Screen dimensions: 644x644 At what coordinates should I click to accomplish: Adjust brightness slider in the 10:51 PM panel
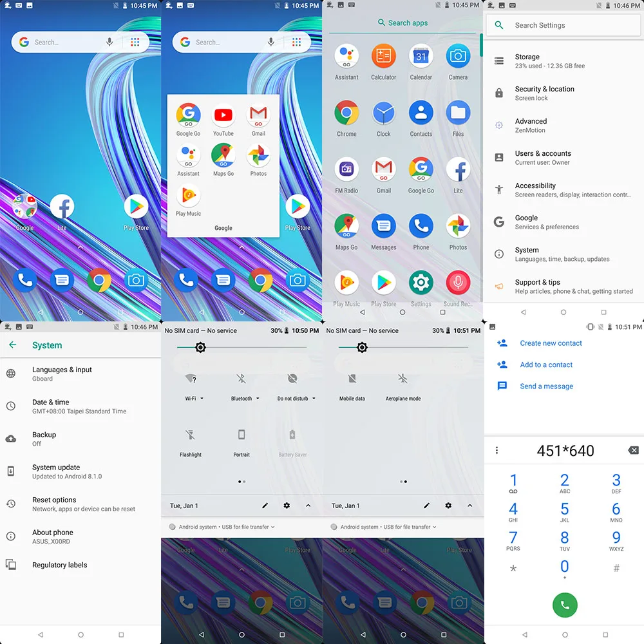point(403,348)
